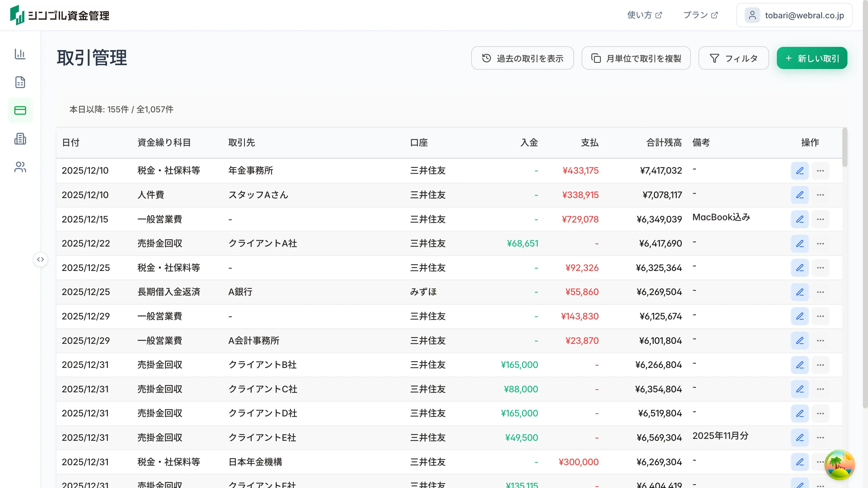
Task: Open 使い方 in the top navigation
Action: [645, 15]
